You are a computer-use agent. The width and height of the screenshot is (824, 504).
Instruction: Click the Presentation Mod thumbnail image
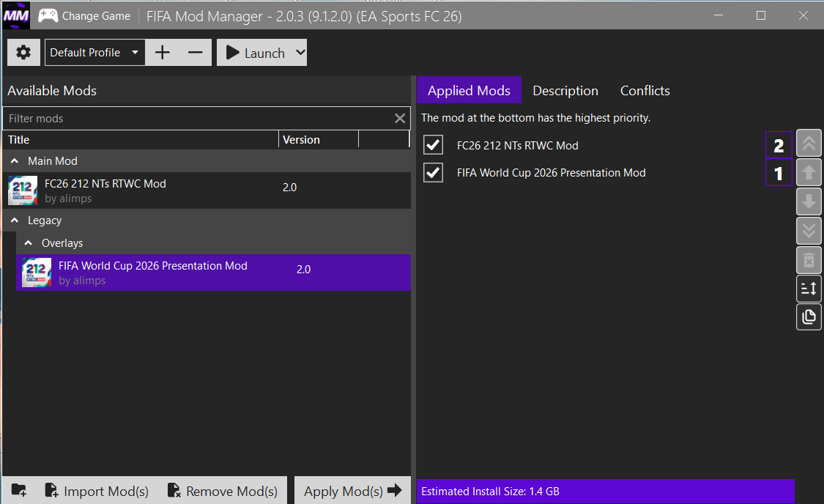[37, 273]
